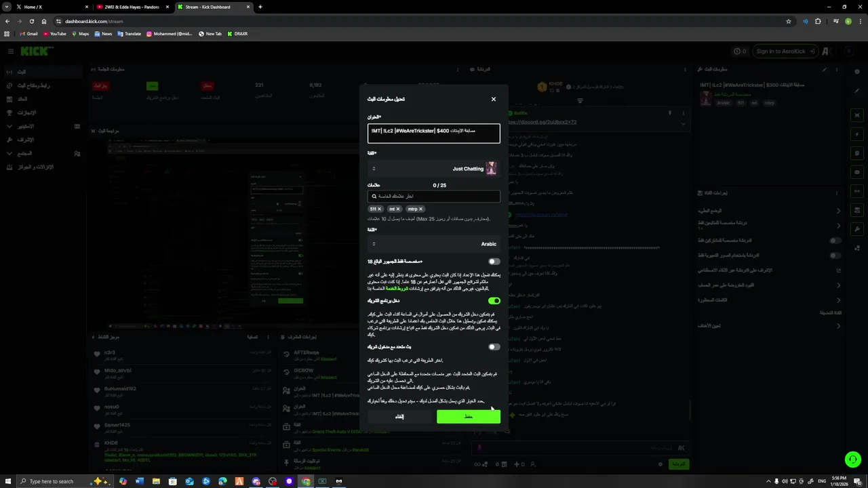The image size is (868, 488).
Task: Click the green save button in dialog
Action: (x=469, y=416)
